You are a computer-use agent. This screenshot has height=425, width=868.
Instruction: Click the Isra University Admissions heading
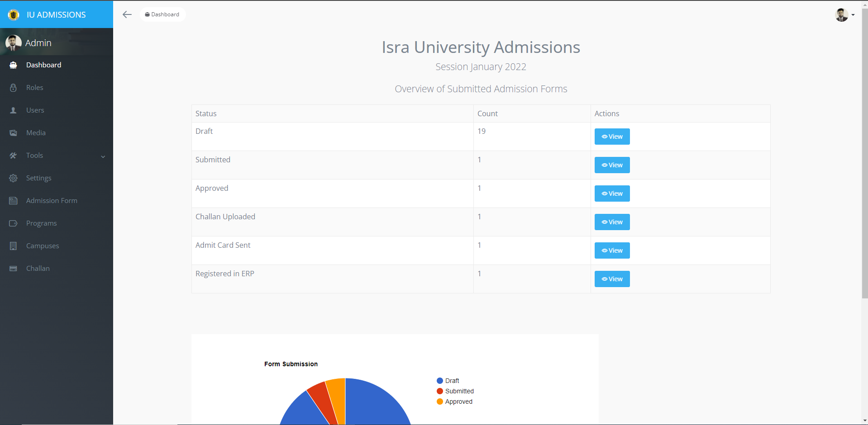tap(481, 47)
